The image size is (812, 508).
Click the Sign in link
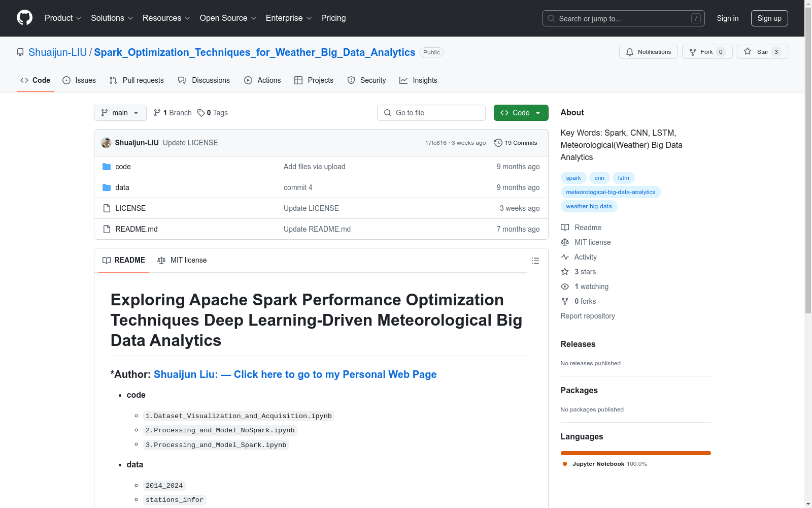pos(728,18)
